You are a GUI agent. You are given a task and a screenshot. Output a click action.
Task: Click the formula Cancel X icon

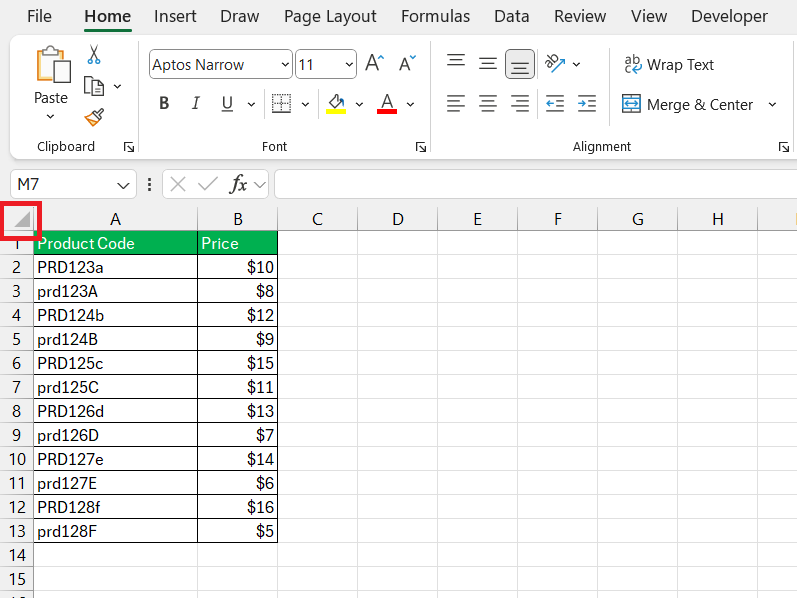(178, 184)
